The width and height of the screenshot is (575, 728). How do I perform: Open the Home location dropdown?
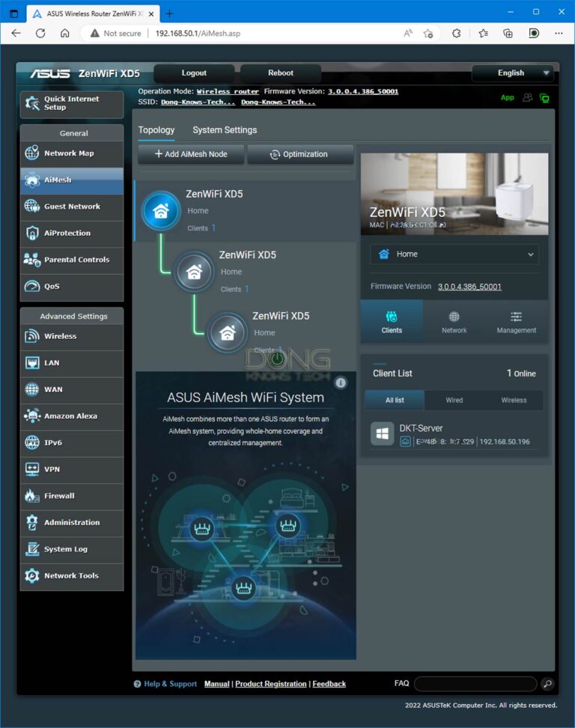click(454, 254)
